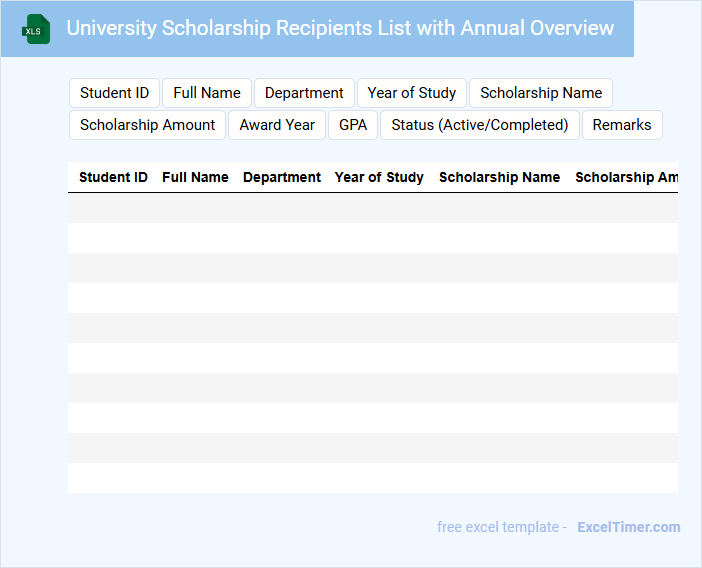
Task: Select the Full Name tag
Action: [x=207, y=93]
